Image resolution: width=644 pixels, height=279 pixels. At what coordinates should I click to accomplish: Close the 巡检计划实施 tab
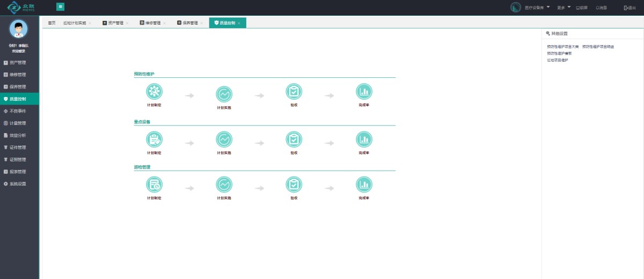(90, 23)
